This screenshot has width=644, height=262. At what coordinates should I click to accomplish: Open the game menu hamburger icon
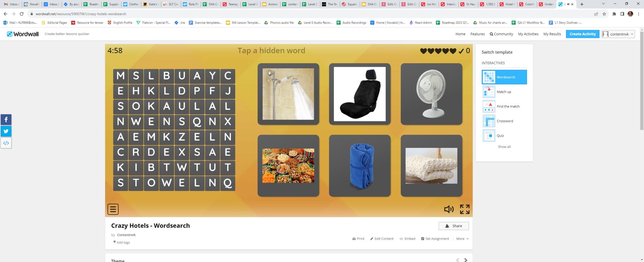click(x=113, y=209)
